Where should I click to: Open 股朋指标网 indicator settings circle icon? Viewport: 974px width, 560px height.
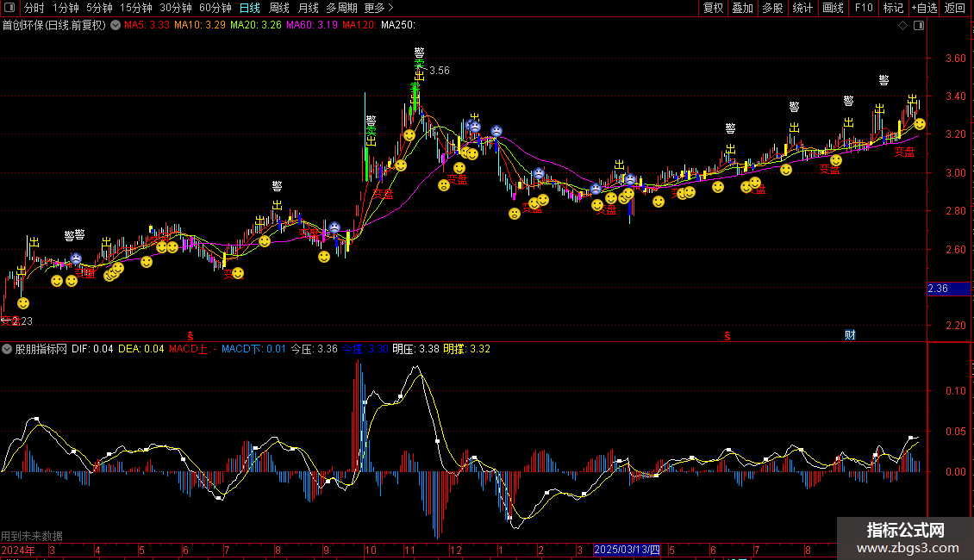point(7,349)
